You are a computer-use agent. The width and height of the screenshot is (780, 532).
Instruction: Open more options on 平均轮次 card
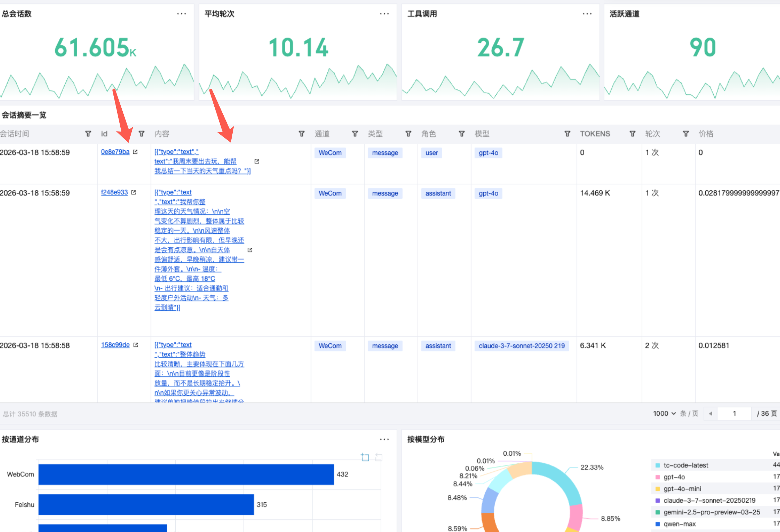click(x=384, y=14)
